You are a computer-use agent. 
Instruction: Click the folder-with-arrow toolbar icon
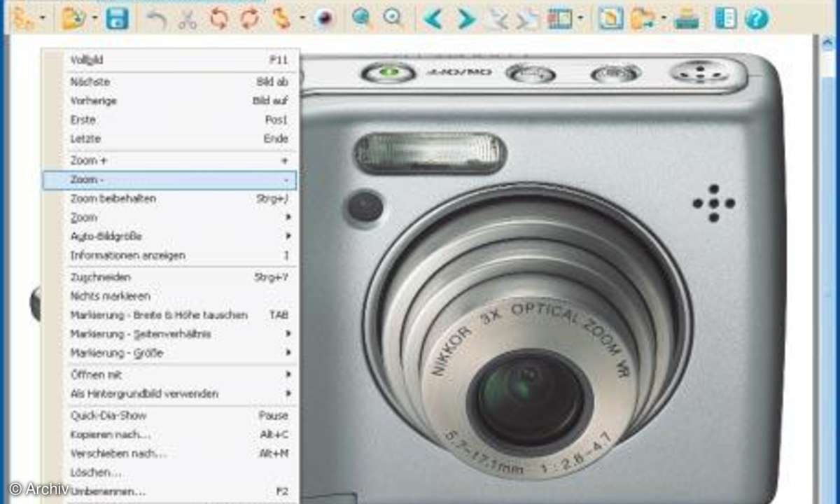[642, 18]
